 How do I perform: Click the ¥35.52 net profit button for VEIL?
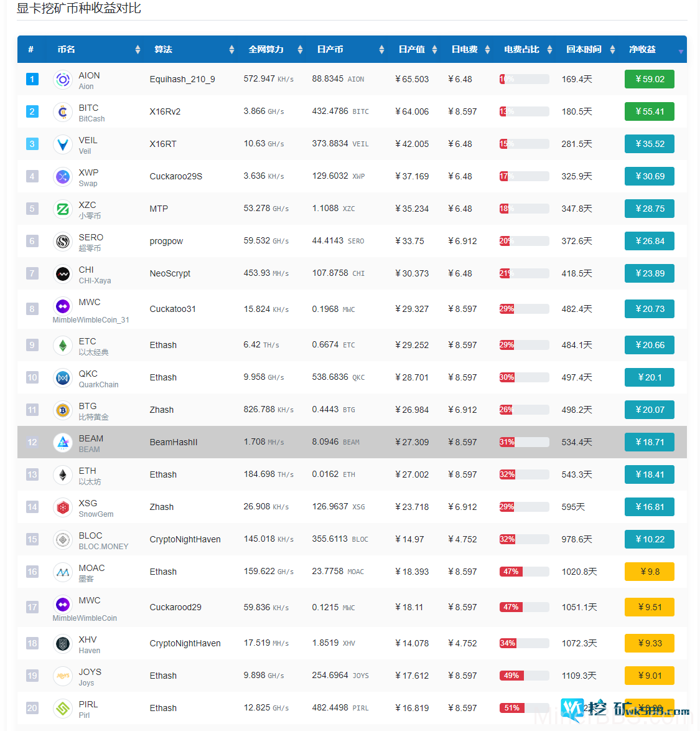[649, 144]
